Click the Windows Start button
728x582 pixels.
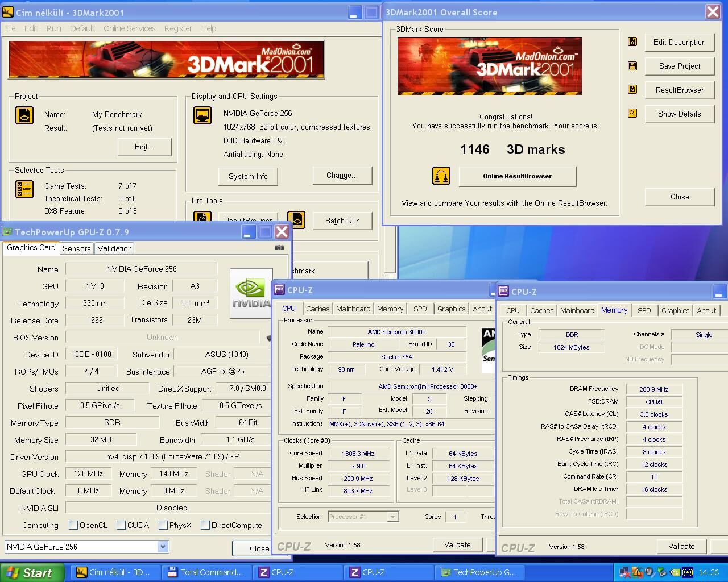[32, 572]
